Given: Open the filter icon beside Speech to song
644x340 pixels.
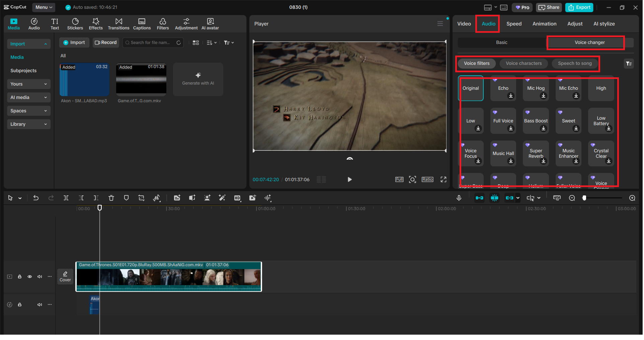Looking at the screenshot, I should tap(629, 64).
